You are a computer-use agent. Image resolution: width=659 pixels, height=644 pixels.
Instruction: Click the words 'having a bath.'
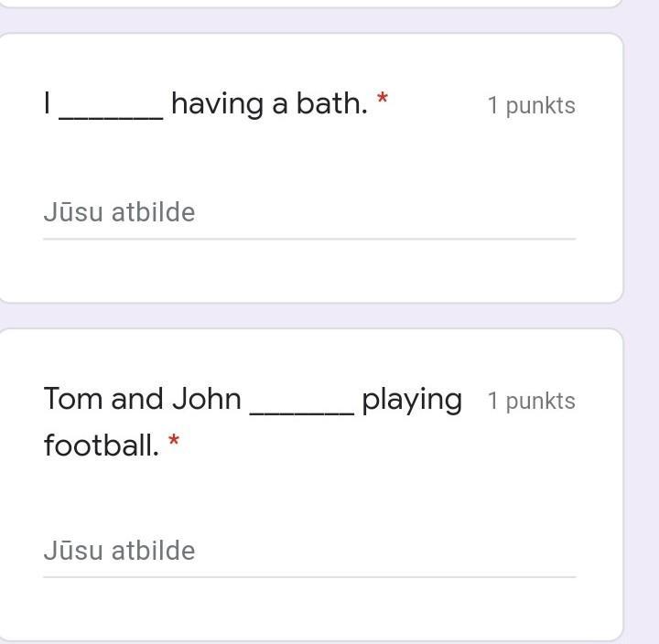click(x=269, y=103)
